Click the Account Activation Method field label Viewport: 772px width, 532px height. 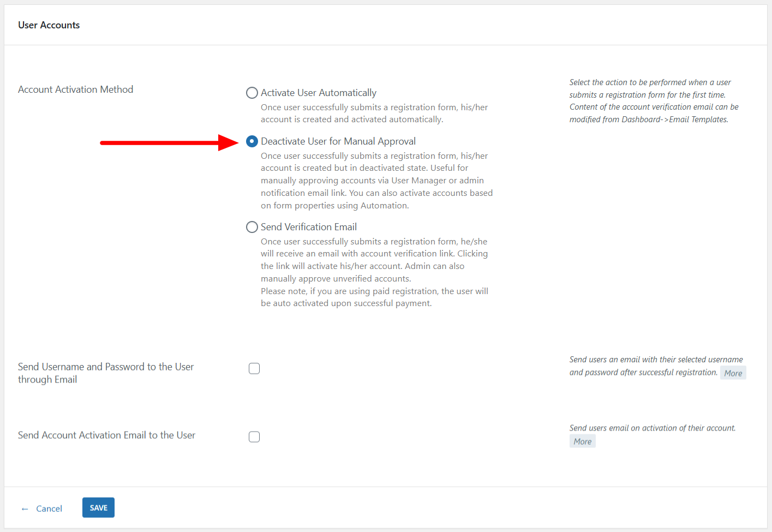[x=76, y=89]
